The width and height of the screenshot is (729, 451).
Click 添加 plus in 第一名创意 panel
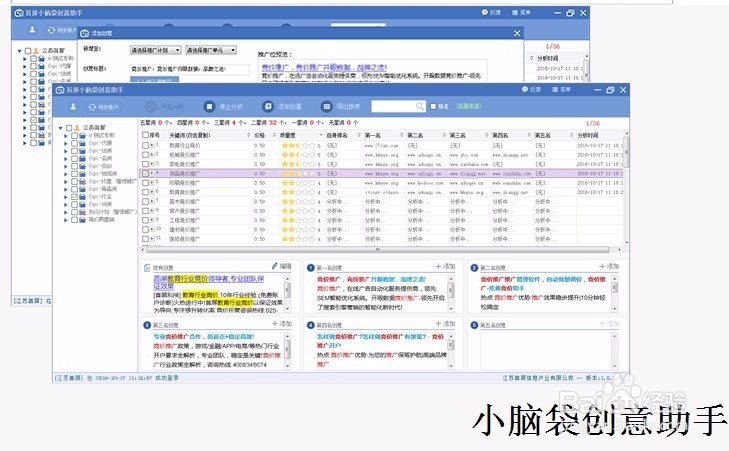click(445, 266)
